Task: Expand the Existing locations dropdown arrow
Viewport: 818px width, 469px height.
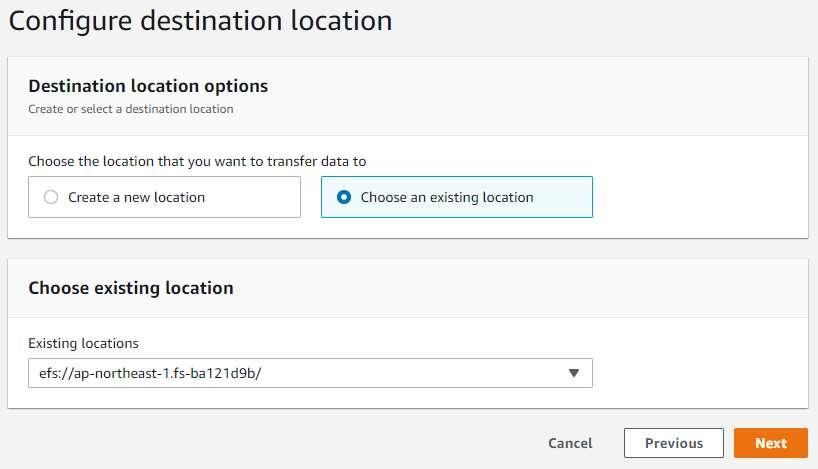Action: pyautogui.click(x=574, y=373)
